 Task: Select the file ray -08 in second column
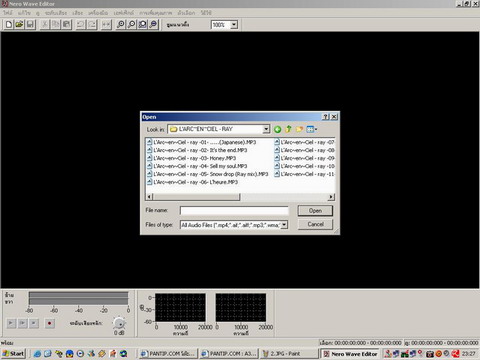304,150
